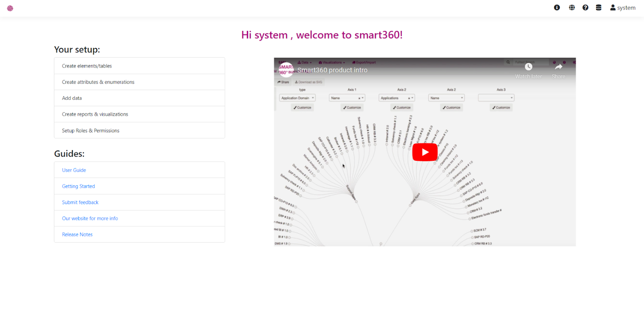Open the Smart360 product intro title
This screenshot has height=318, width=644.
point(332,70)
